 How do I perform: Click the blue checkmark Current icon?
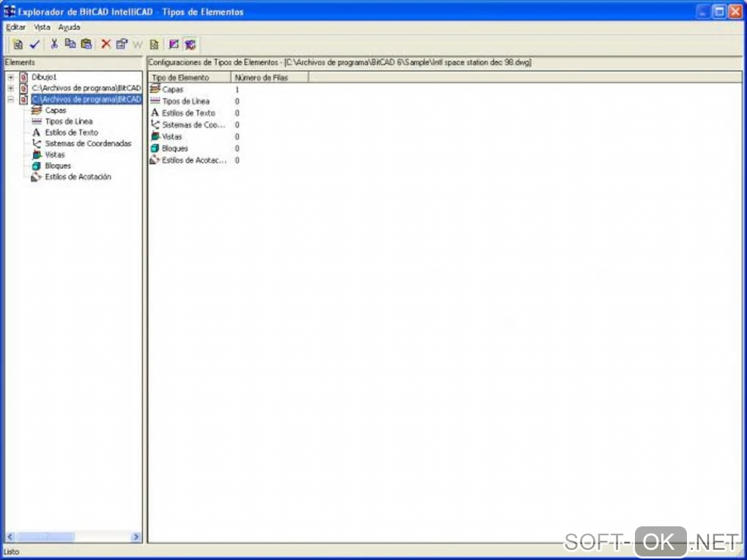point(34,45)
